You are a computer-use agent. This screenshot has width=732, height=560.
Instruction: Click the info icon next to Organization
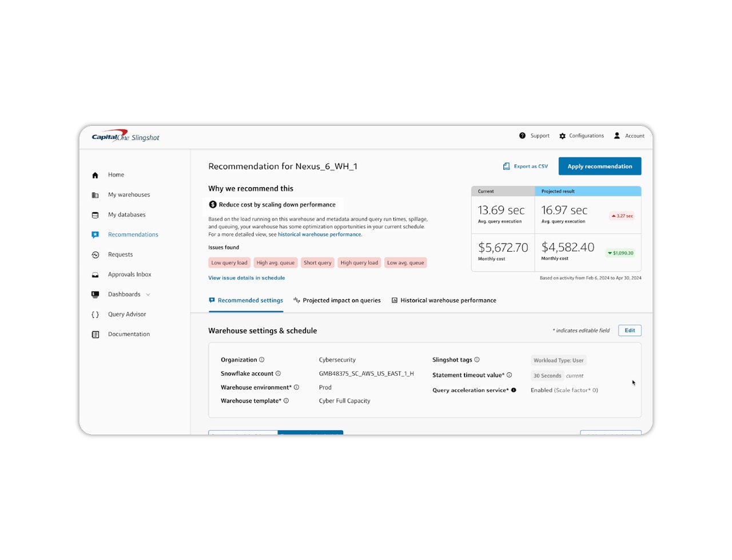point(262,359)
